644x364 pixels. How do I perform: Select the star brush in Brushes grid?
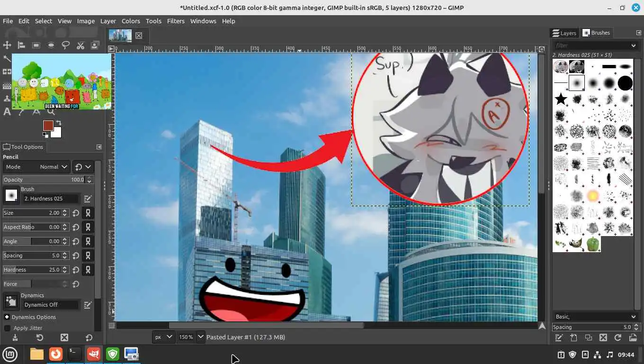tap(561, 99)
